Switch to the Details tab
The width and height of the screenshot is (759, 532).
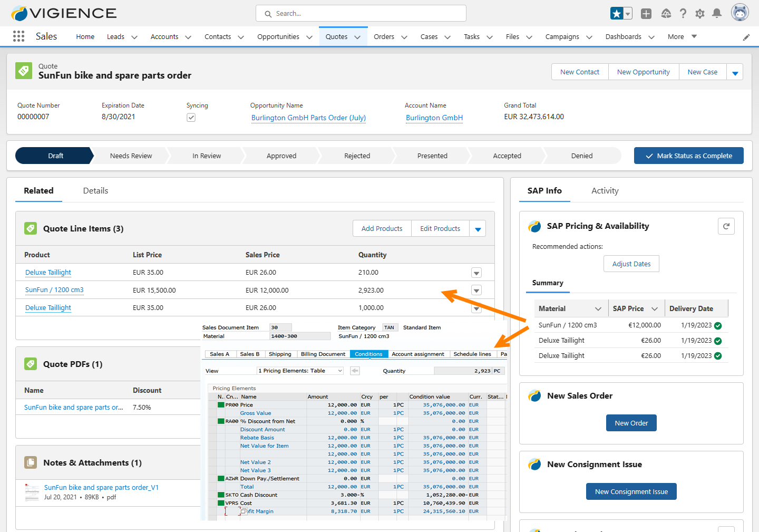point(95,191)
